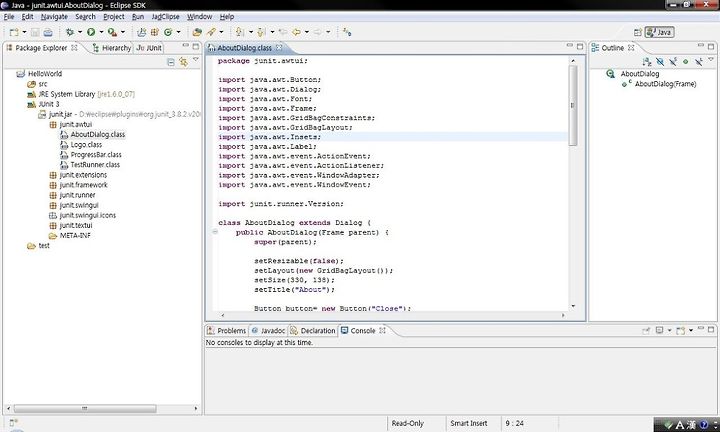Switch to the Problems tab
The width and height of the screenshot is (720, 432).
(x=227, y=331)
